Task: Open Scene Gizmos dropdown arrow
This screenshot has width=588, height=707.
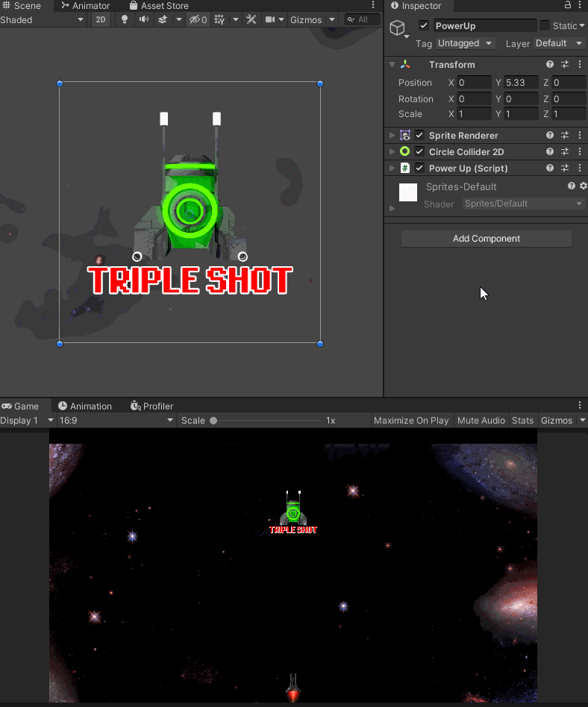Action: coord(332,19)
